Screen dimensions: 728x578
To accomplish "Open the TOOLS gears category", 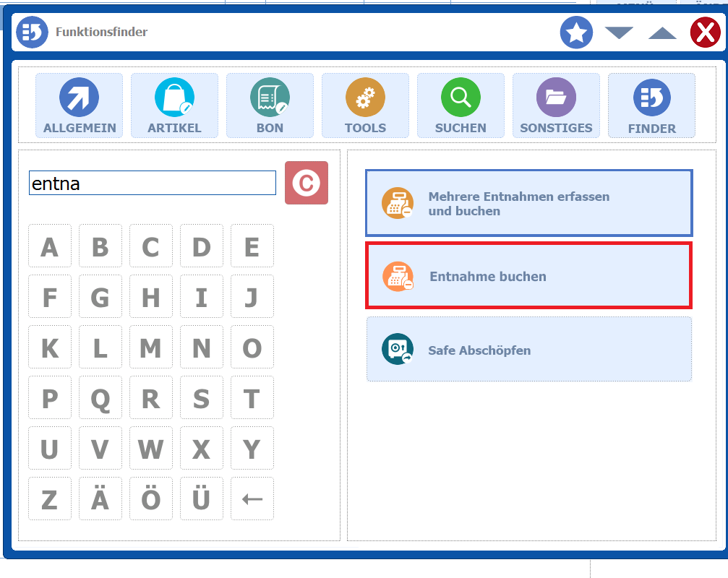I will [365, 105].
